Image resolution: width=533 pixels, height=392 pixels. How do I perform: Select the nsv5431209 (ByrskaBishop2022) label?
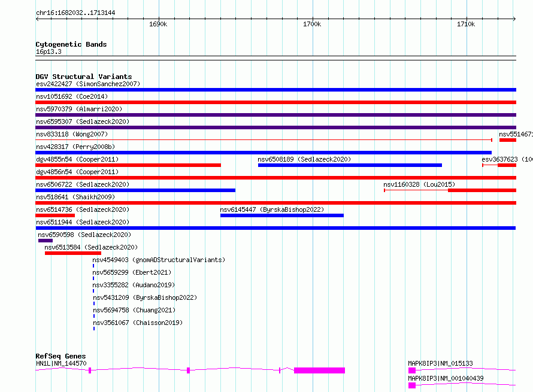click(x=145, y=297)
